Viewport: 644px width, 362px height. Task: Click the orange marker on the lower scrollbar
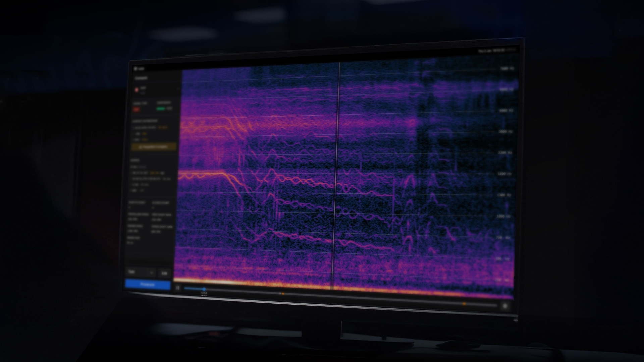click(464, 304)
